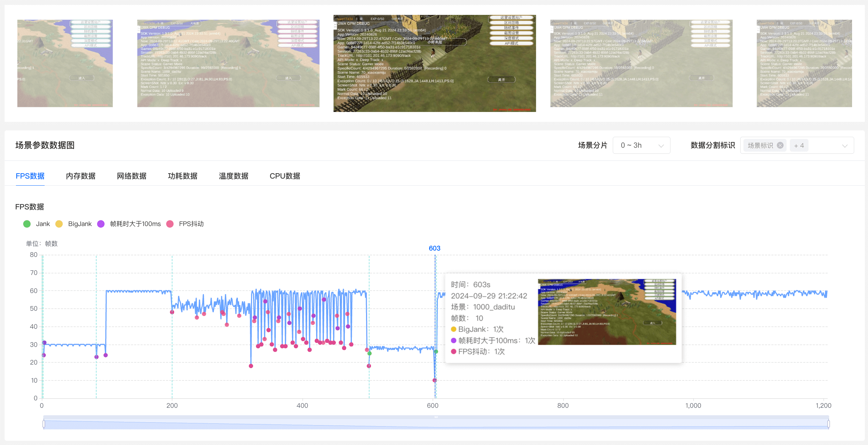Click the tooltip preview screenshot image
868x445 pixels.
pos(607,312)
